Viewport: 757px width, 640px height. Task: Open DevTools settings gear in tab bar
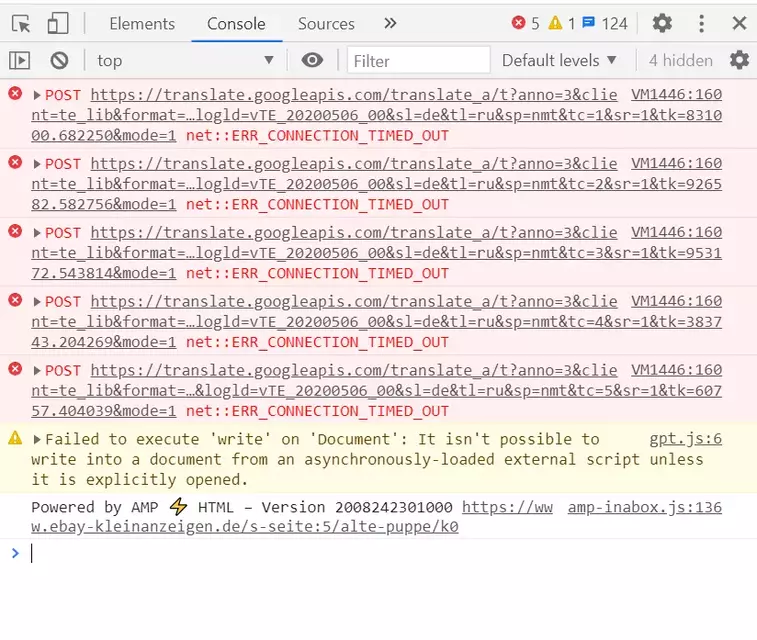[662, 23]
